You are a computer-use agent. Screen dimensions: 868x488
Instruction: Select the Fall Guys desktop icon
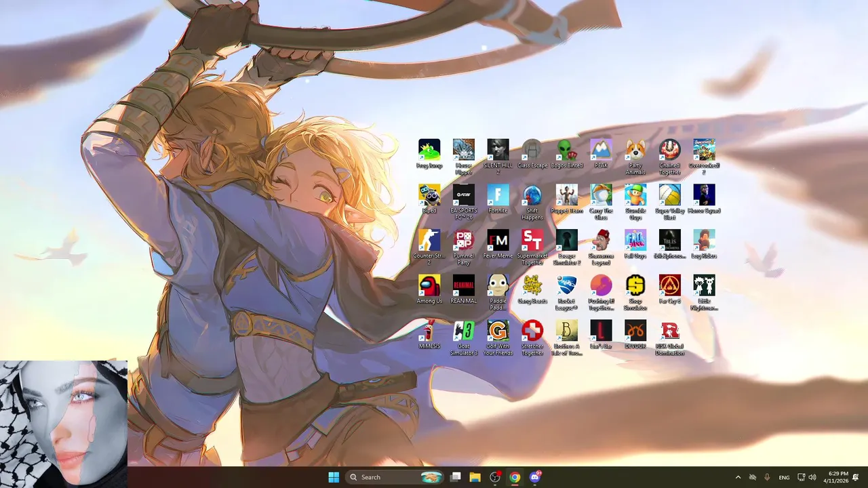point(635,245)
